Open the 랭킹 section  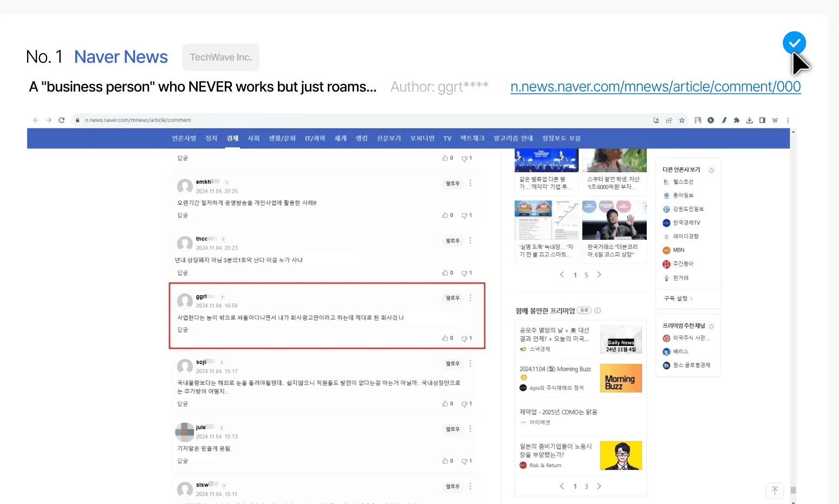(x=361, y=139)
